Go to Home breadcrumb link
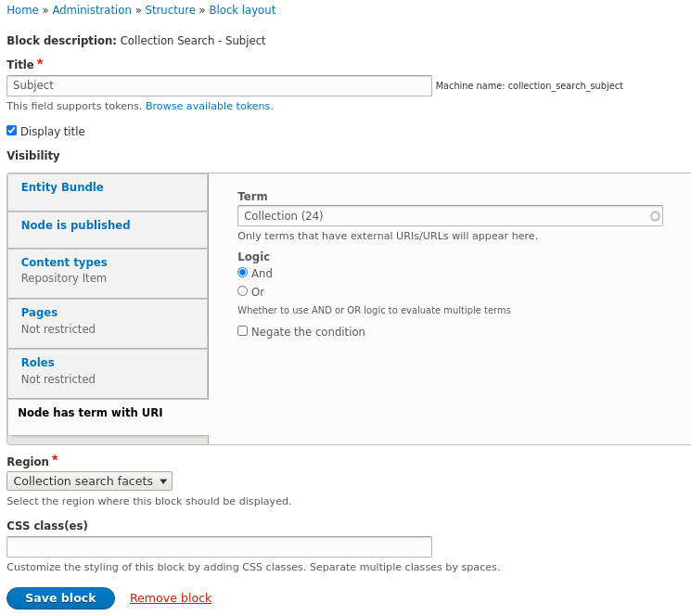 [x=22, y=10]
